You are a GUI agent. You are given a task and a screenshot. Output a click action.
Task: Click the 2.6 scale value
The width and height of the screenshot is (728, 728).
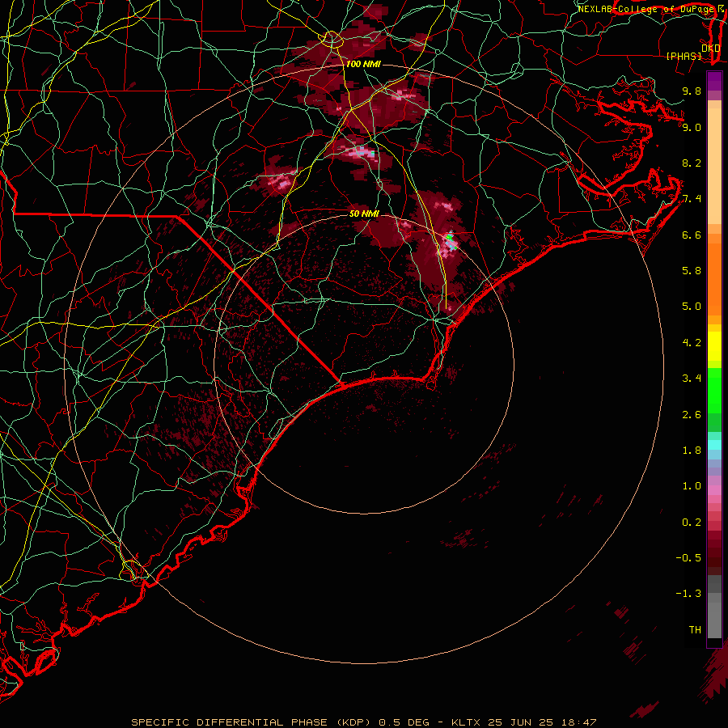692,415
